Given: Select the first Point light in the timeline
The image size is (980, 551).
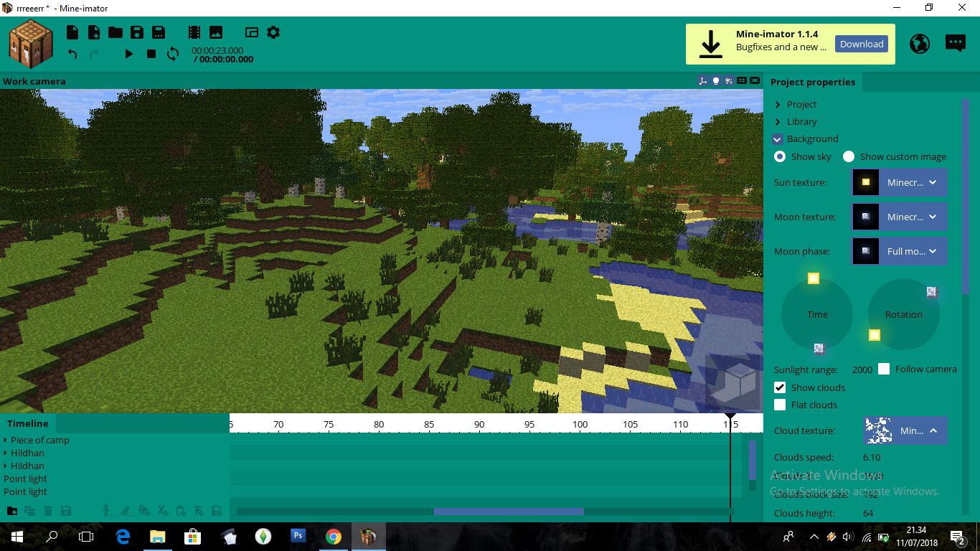Looking at the screenshot, I should pyautogui.click(x=25, y=479).
